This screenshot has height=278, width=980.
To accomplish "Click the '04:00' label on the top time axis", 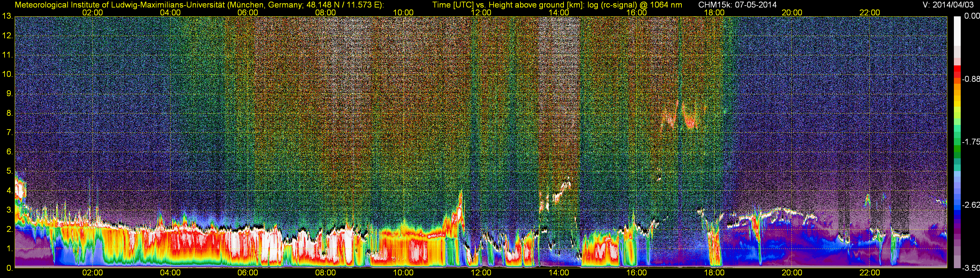I will [170, 12].
